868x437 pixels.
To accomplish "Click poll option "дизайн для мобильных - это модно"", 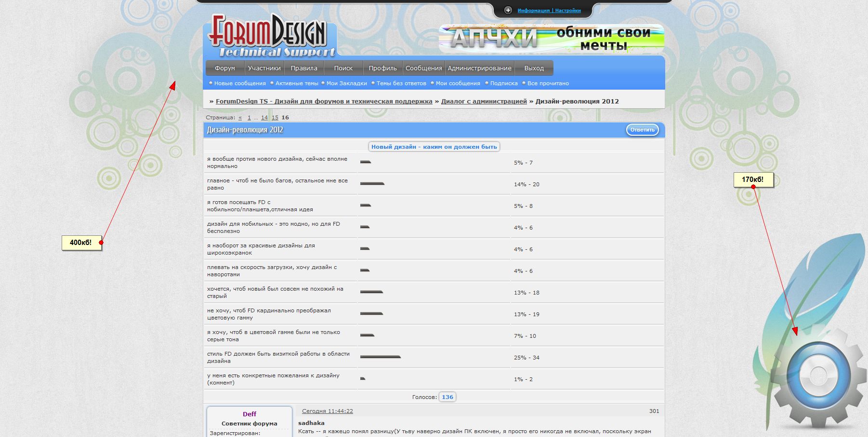I will (274, 228).
